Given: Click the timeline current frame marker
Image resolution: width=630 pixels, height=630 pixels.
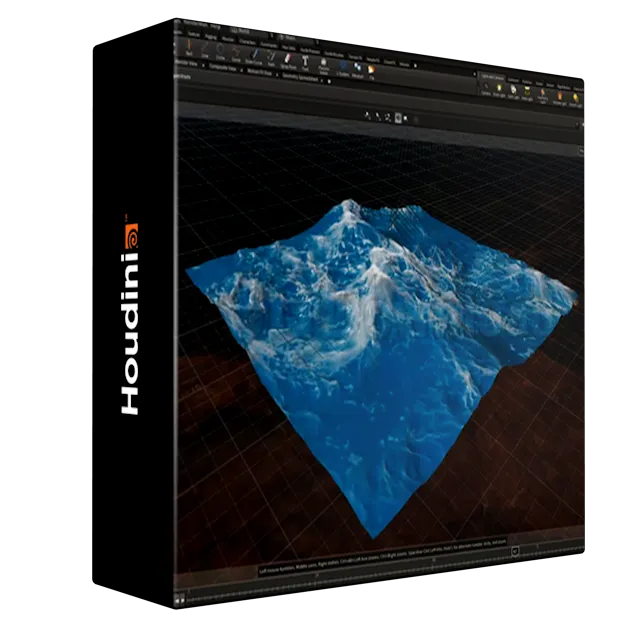Looking at the screenshot, I should click(x=515, y=551).
